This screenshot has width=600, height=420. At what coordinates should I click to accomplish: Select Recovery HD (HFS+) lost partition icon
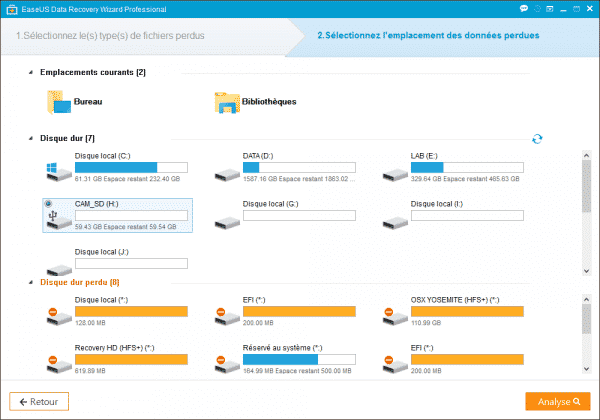(x=58, y=361)
